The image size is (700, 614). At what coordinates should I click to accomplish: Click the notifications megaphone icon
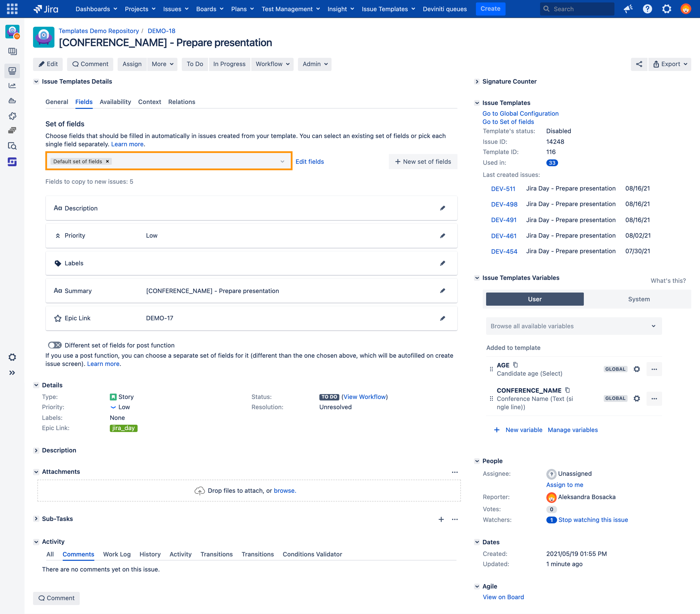(628, 9)
